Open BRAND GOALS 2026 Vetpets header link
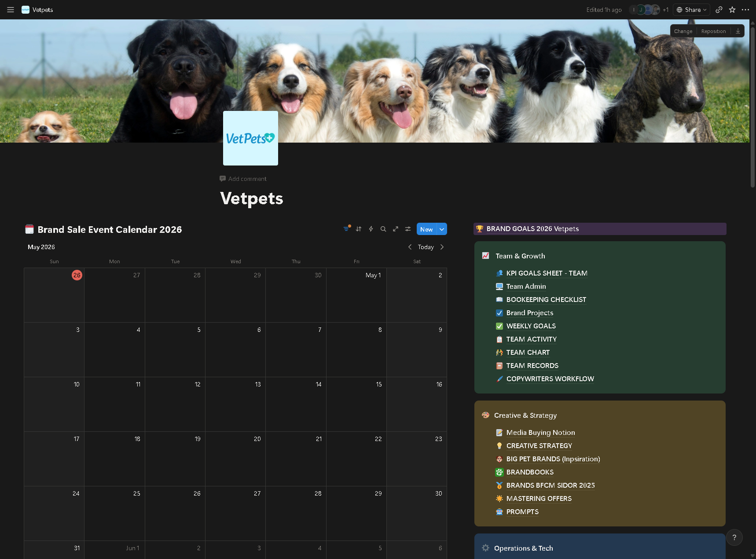This screenshot has width=756, height=559. click(x=532, y=229)
